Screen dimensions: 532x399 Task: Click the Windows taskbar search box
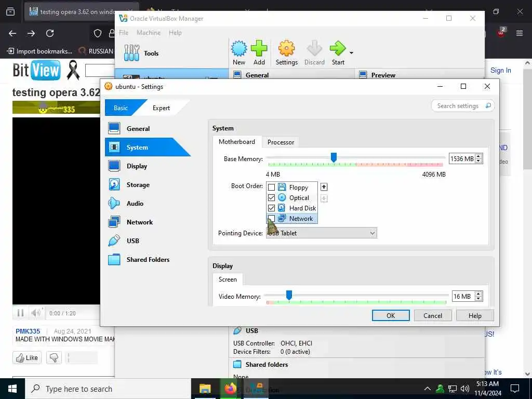(x=108, y=389)
